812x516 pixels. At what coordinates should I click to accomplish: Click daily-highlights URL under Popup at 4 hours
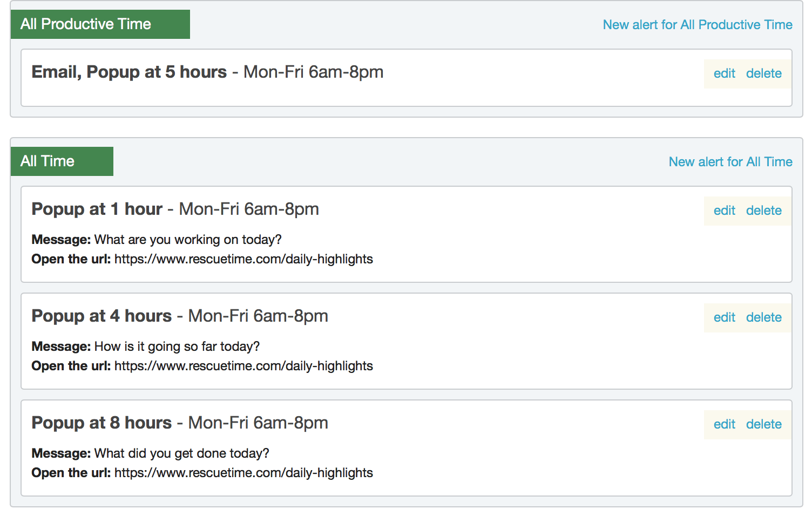(x=243, y=366)
